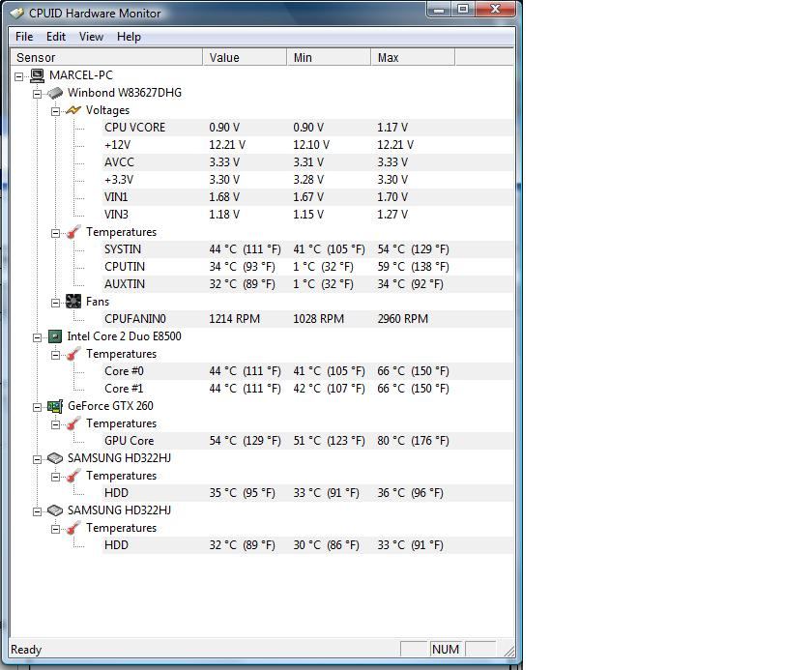The height and width of the screenshot is (670, 812).
Task: Select HDD row reading 35 °C
Action: (308, 493)
